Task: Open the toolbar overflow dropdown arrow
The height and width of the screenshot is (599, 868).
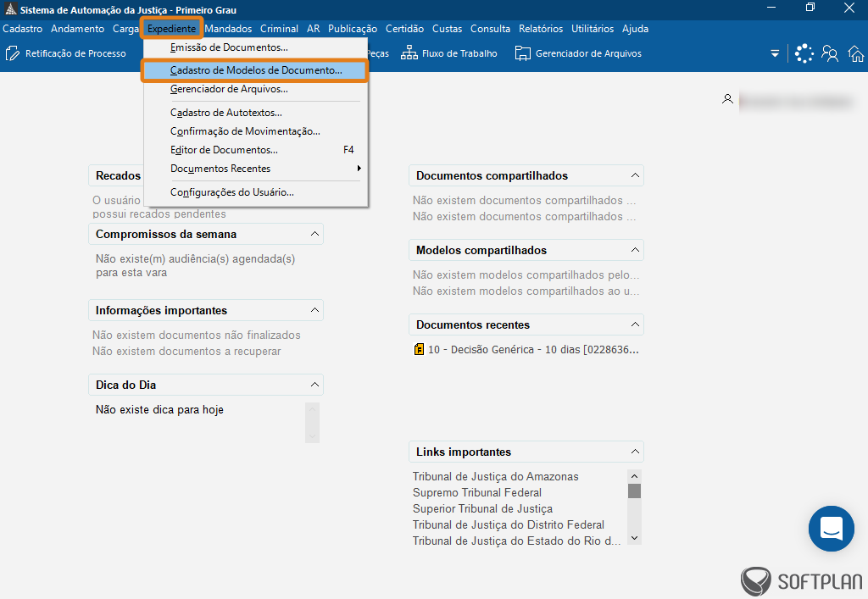Action: 775,53
